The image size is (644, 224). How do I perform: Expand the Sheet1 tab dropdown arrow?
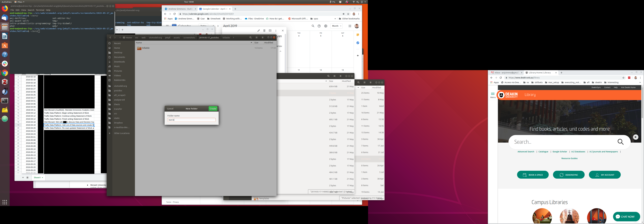[43, 178]
